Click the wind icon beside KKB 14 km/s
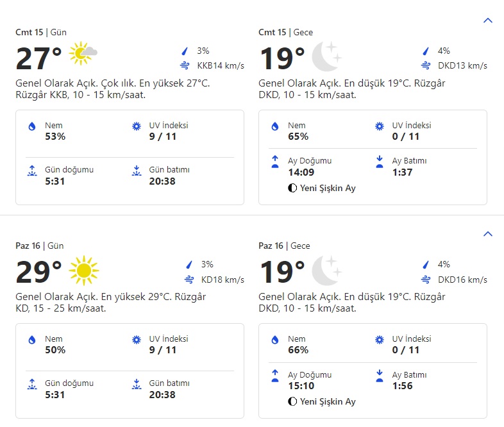 [185, 65]
